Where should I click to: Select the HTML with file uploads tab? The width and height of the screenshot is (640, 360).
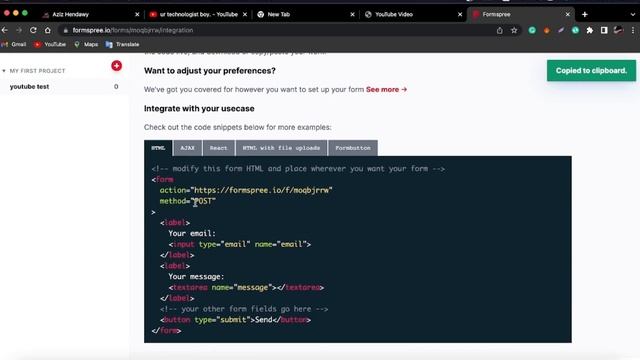pyautogui.click(x=281, y=148)
